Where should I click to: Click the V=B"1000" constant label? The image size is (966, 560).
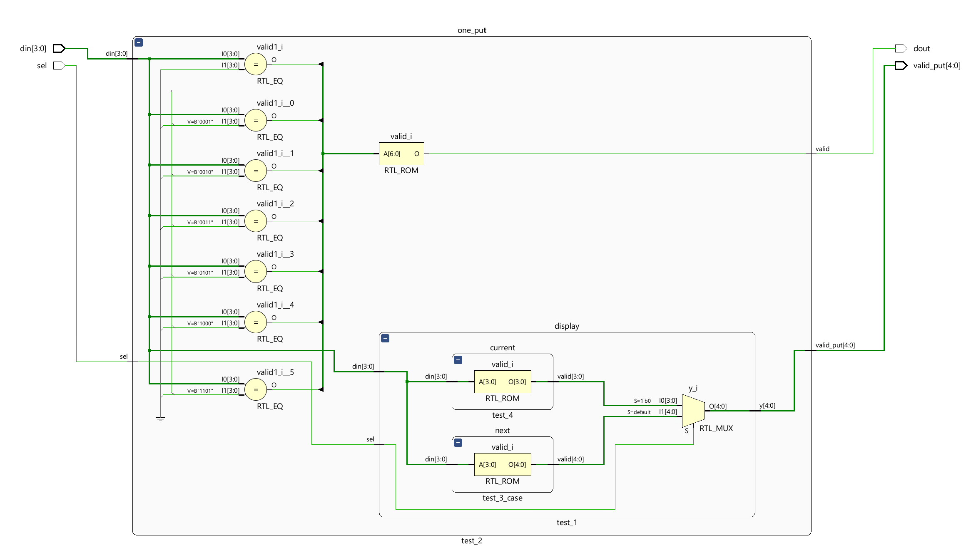pos(200,323)
